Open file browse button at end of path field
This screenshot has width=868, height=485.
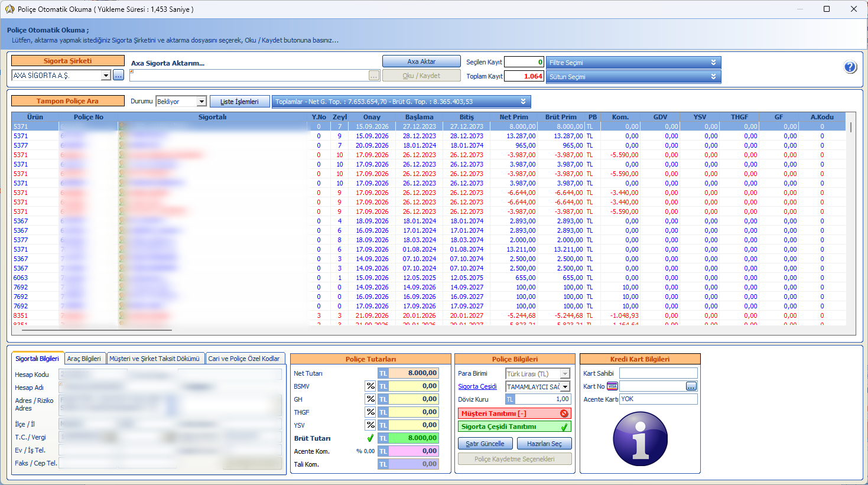point(374,76)
